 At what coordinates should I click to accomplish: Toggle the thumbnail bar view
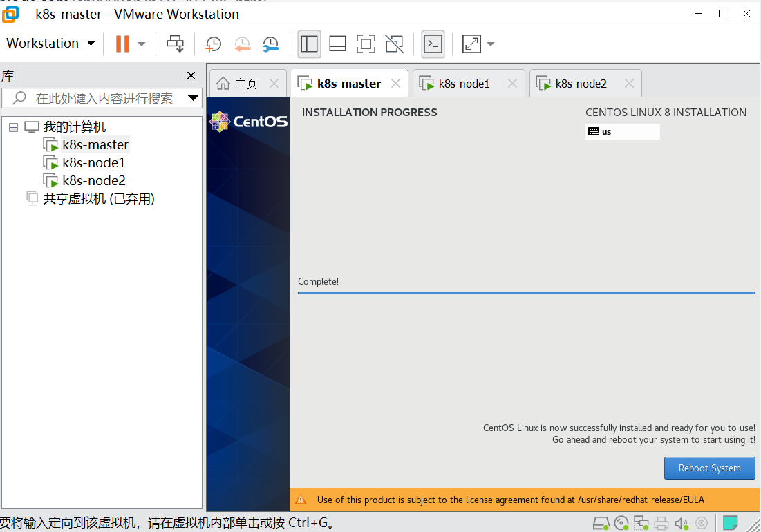point(337,44)
